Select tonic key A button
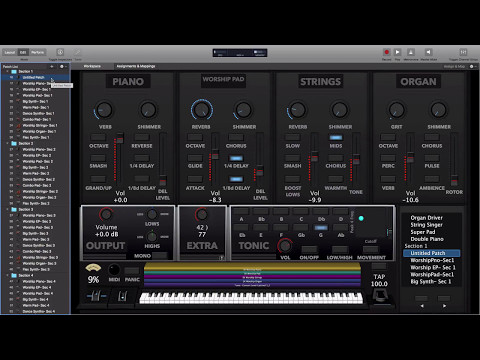The width and height of the screenshot is (480, 360). click(x=241, y=211)
